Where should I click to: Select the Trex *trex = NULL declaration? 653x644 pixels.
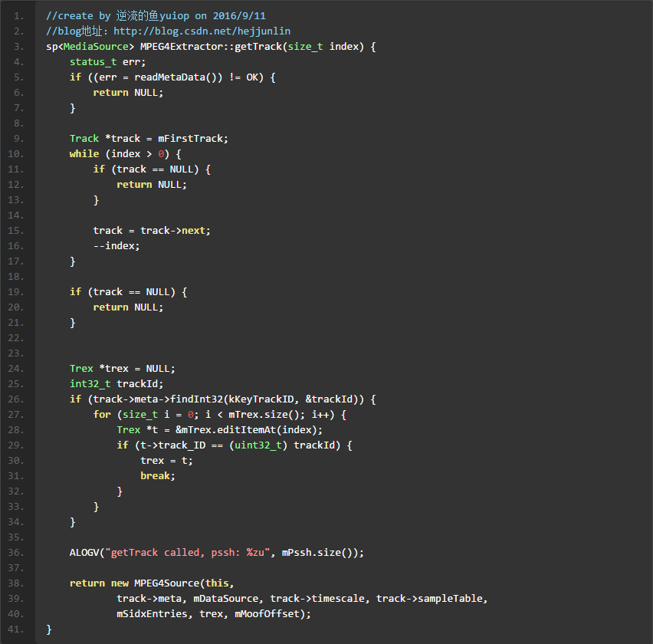(123, 368)
